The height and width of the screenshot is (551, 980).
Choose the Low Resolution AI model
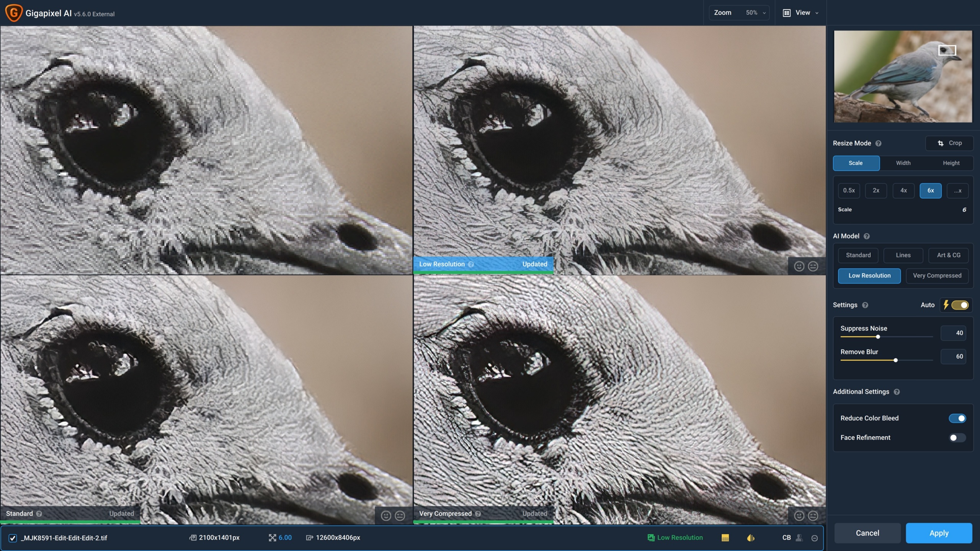[869, 276]
